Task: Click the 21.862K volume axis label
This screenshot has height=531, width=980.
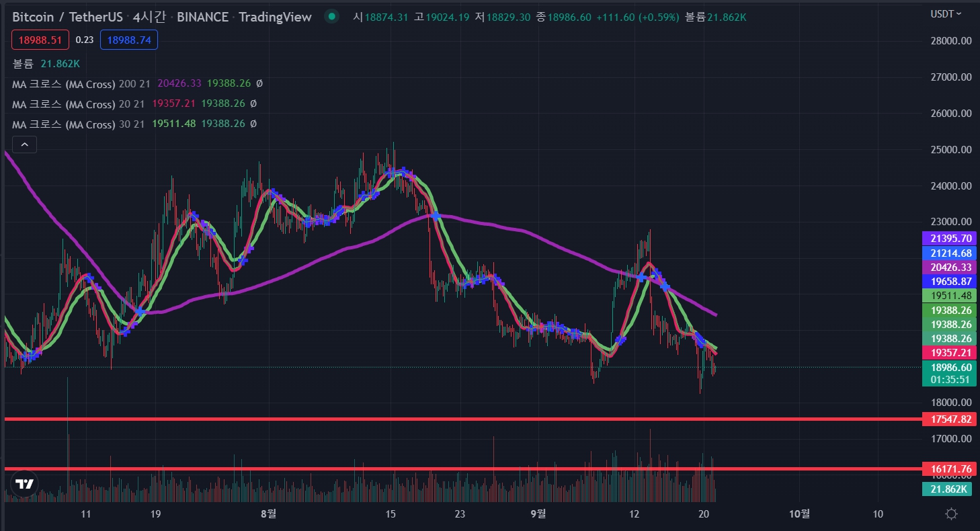Action: coord(948,489)
